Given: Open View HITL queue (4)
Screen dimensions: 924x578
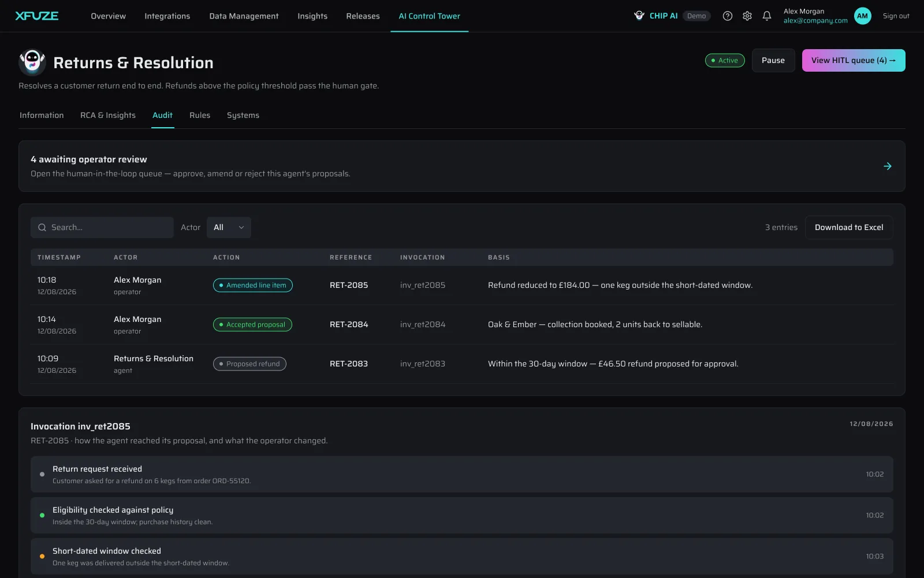Looking at the screenshot, I should (x=854, y=61).
